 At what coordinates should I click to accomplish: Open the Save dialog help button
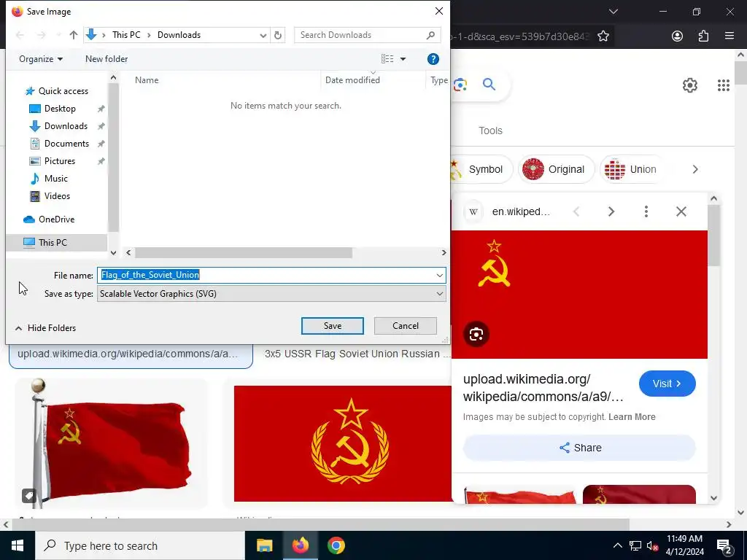coord(433,59)
